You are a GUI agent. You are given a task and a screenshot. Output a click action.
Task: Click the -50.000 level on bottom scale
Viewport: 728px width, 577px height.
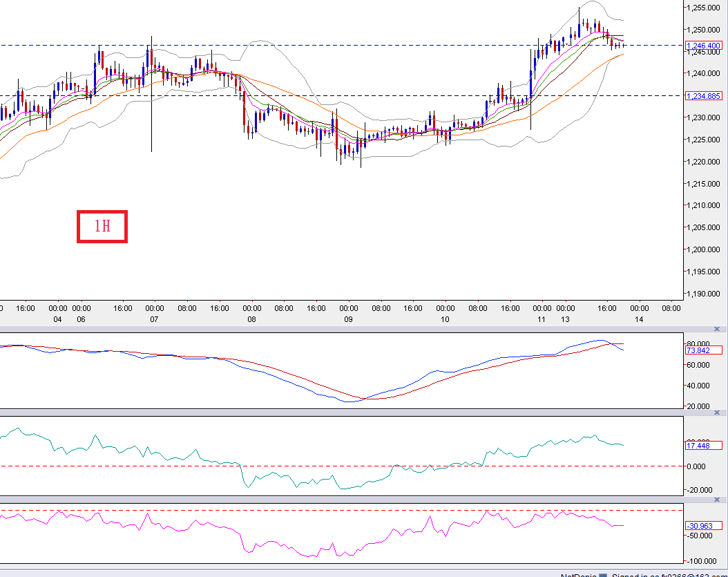pyautogui.click(x=700, y=536)
